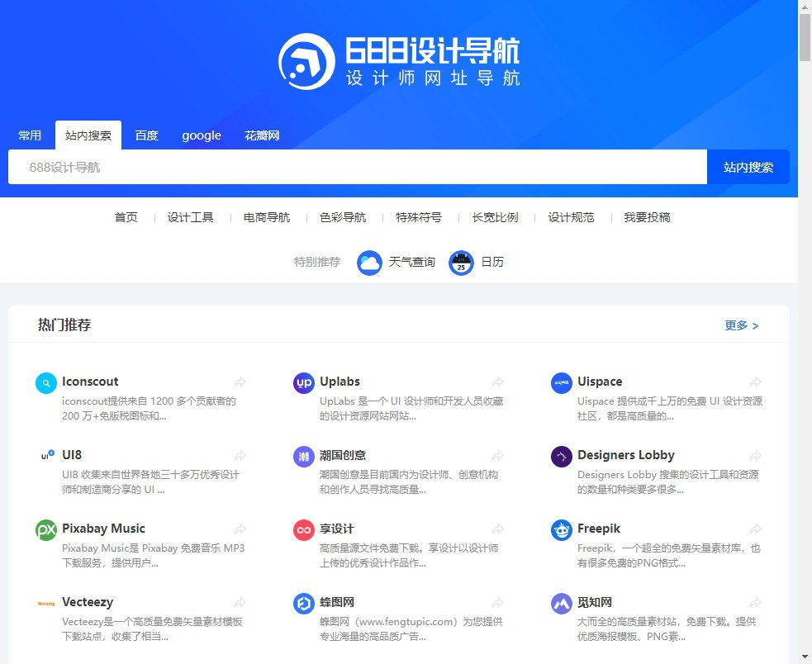Click the Freepik site icon
The image size is (812, 664).
[x=562, y=530]
